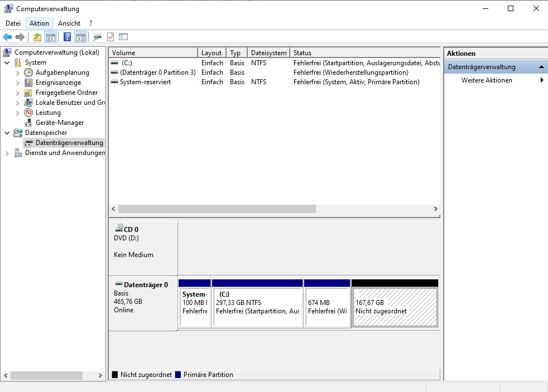Screen dimensions: 548x392
Task: Click the volume list horizontal scrollbar thumb
Action: point(217,209)
